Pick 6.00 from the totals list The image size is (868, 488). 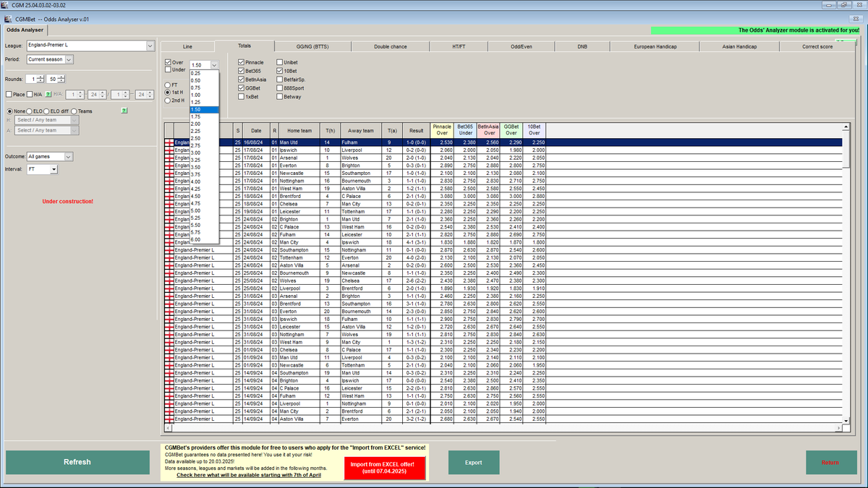[204, 239]
